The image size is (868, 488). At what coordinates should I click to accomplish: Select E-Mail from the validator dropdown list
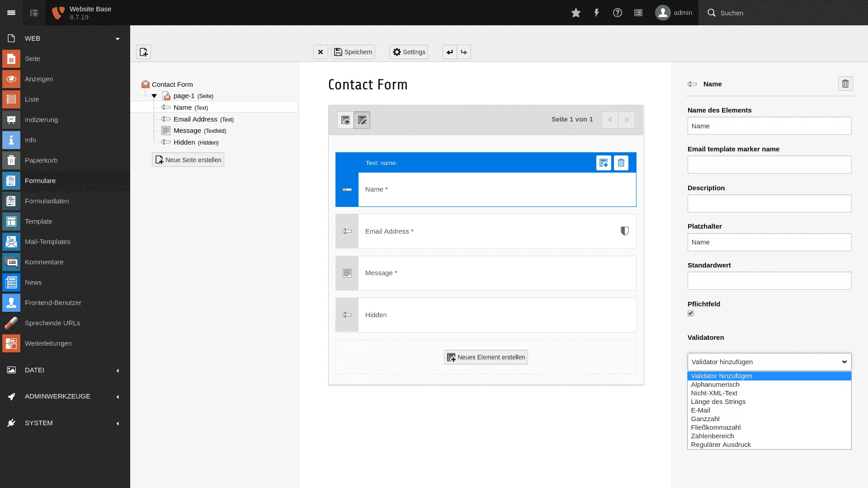(700, 410)
